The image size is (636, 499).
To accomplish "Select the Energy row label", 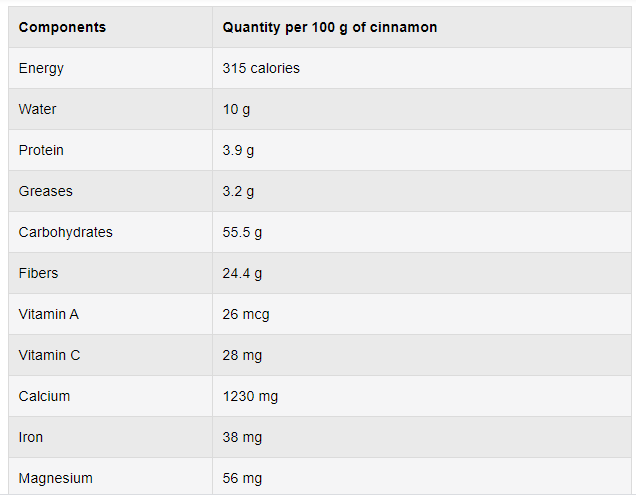I will 41,69.
